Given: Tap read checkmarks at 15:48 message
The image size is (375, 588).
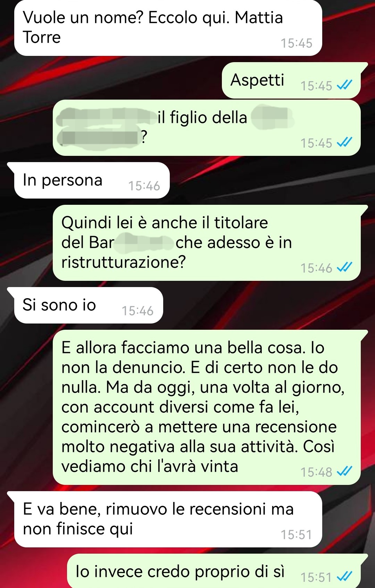Looking at the screenshot, I should coord(345,471).
